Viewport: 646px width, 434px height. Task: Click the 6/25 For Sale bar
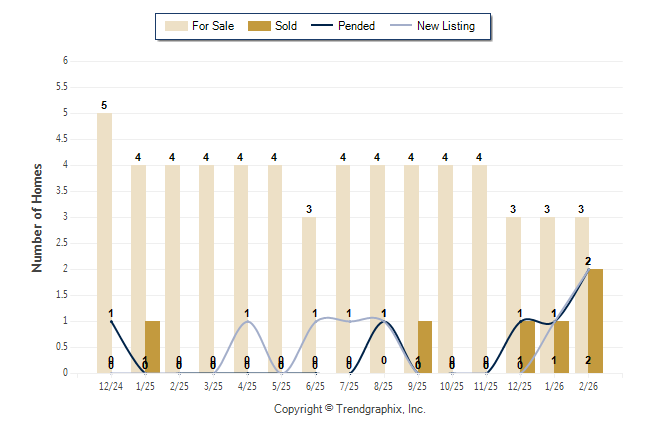coord(309,295)
